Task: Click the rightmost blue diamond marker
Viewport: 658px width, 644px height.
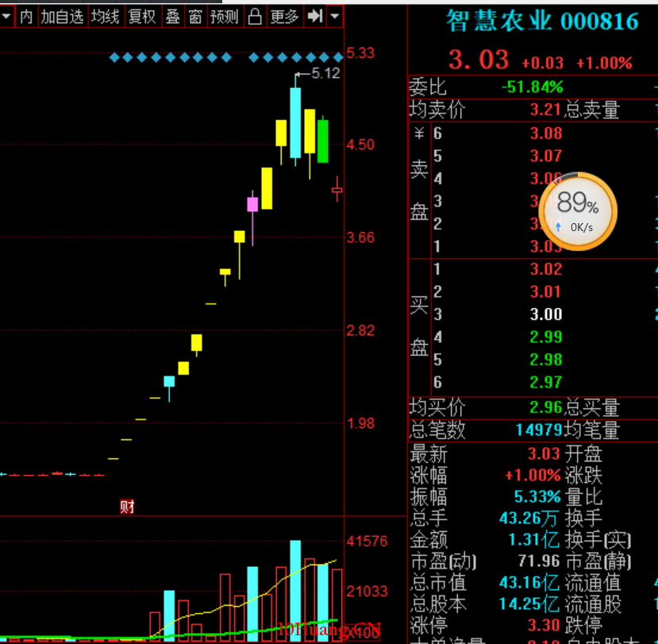Action: click(x=338, y=57)
